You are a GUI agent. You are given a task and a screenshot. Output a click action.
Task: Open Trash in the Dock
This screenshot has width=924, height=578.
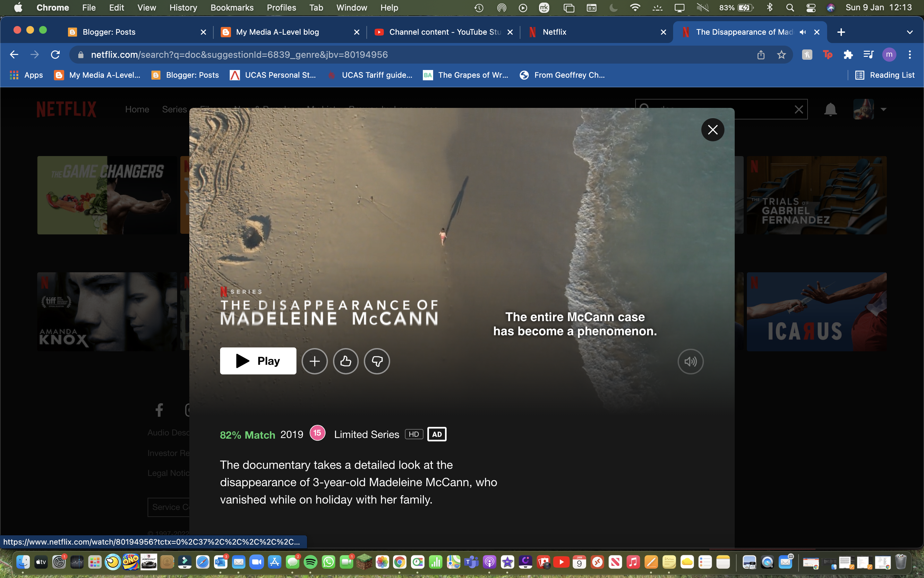point(901,562)
